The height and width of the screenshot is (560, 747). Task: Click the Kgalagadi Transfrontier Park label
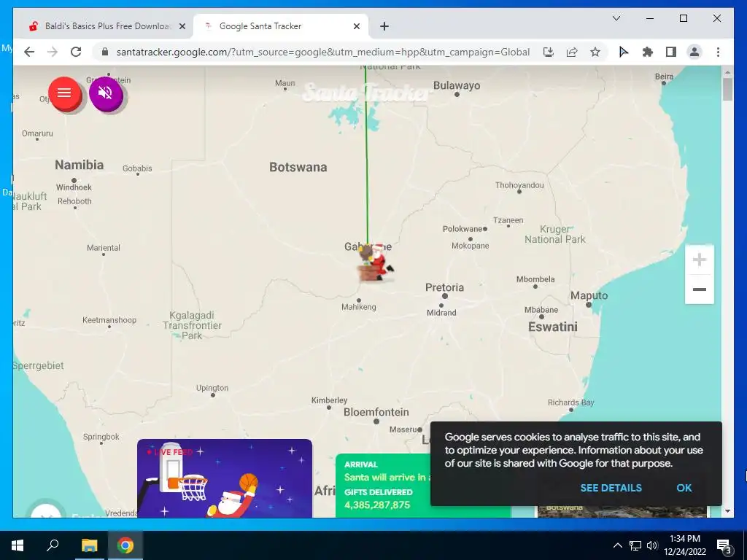click(x=192, y=325)
